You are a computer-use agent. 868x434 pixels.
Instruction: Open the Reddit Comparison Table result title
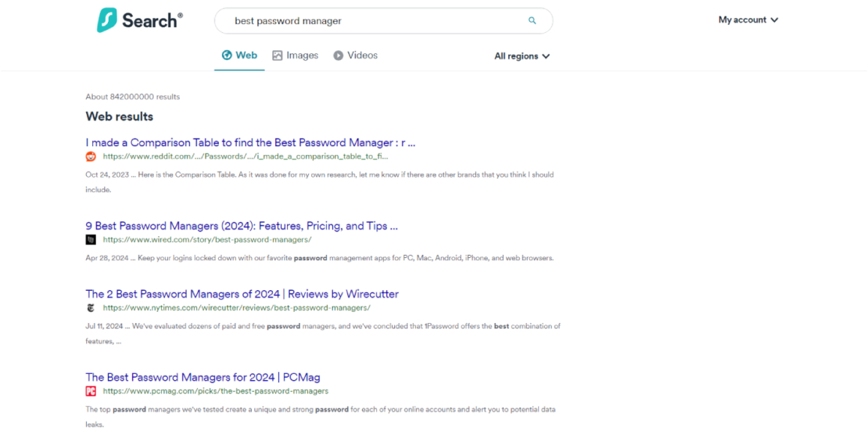tap(250, 142)
